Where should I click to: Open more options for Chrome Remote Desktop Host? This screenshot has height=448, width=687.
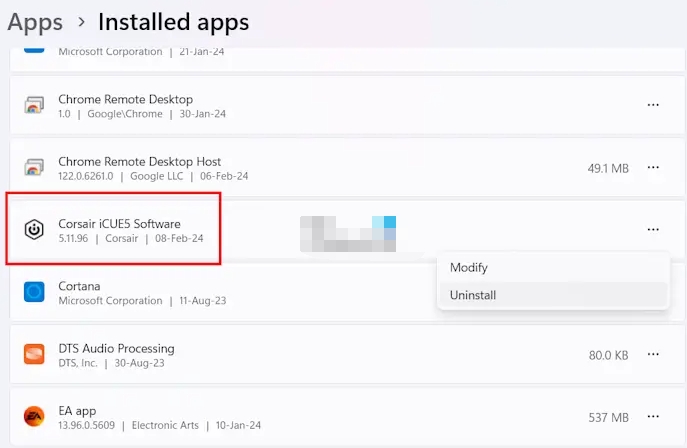point(653,167)
